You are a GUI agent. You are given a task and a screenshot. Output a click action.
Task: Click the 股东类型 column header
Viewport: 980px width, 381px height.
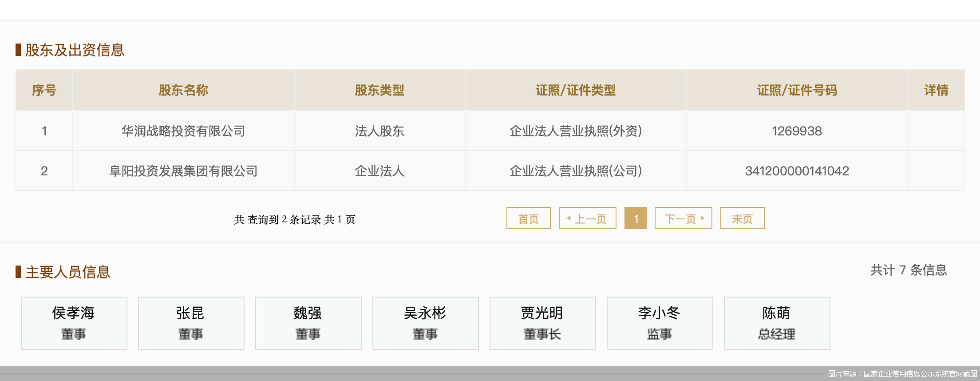pyautogui.click(x=379, y=90)
